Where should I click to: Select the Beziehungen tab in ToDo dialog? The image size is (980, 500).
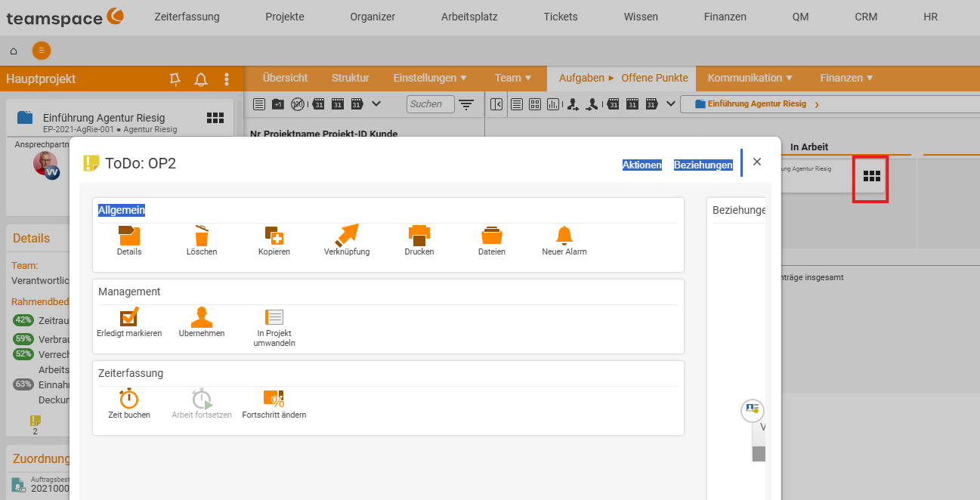703,165
